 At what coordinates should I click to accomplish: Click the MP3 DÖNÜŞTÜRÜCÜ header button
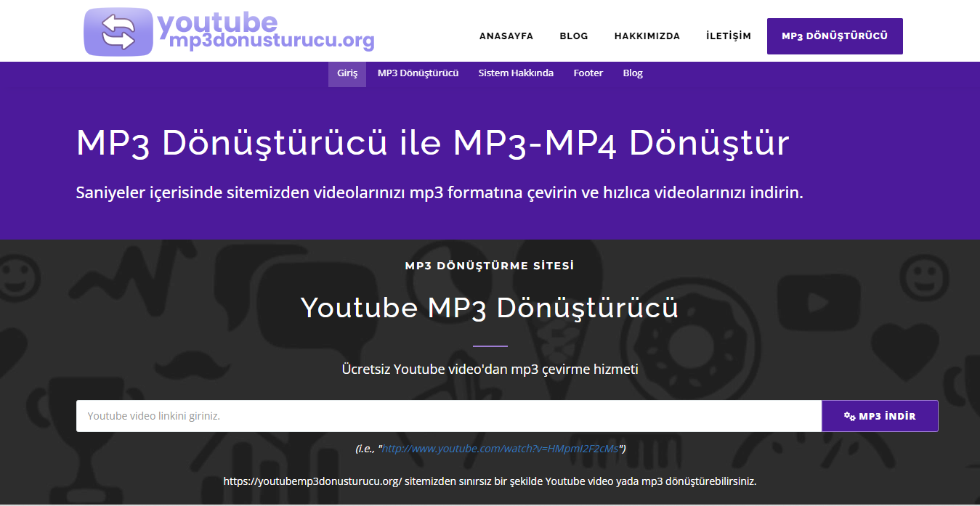click(835, 36)
